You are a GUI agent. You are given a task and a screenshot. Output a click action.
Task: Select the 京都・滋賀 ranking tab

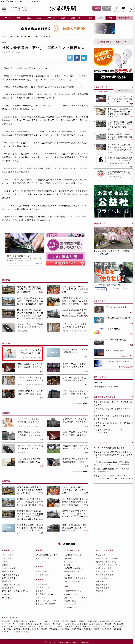click(x=103, y=92)
